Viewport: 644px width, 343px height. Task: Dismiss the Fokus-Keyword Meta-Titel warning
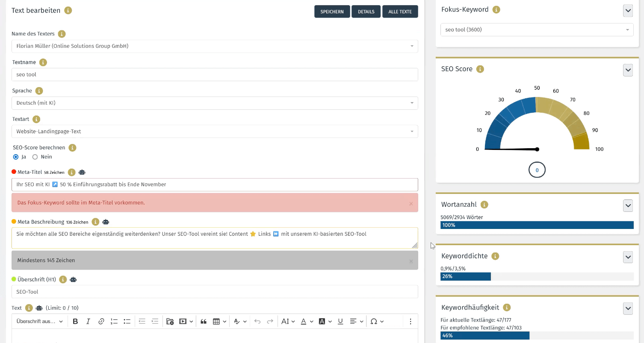tap(411, 204)
